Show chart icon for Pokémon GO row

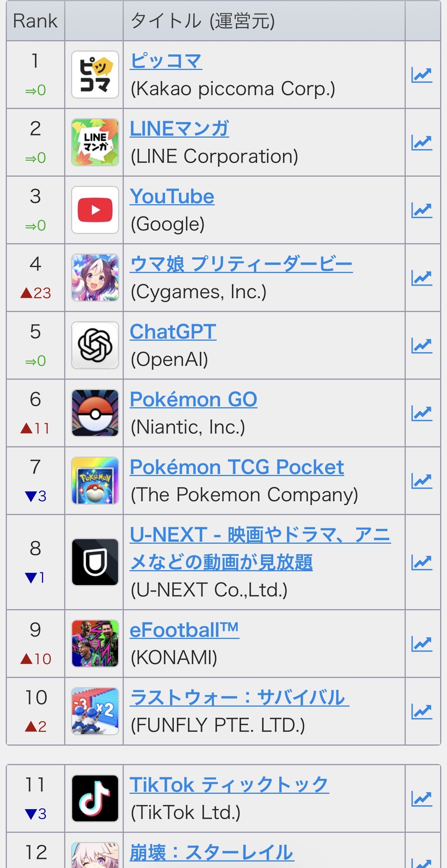[422, 413]
